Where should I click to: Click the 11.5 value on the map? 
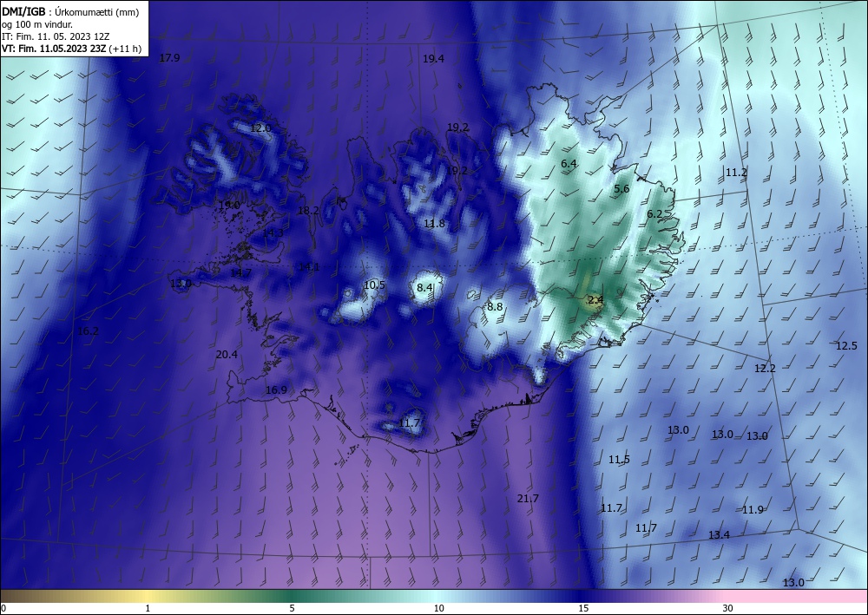tap(619, 460)
